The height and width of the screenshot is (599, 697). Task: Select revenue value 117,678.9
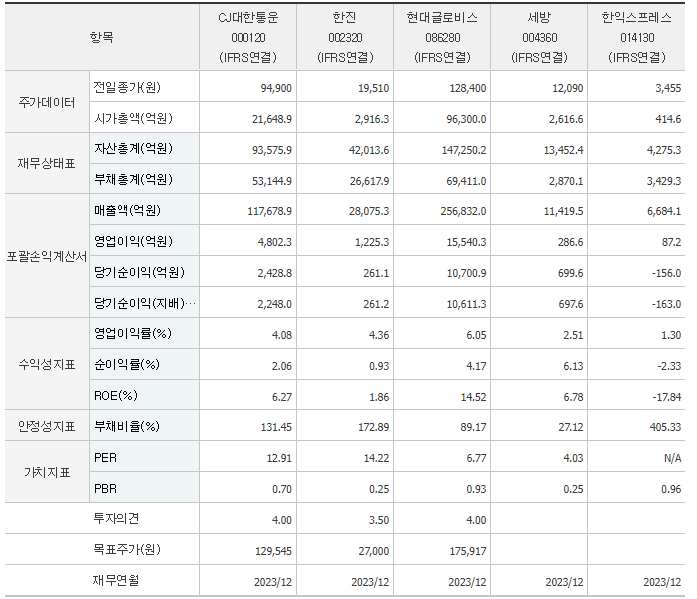(269, 211)
